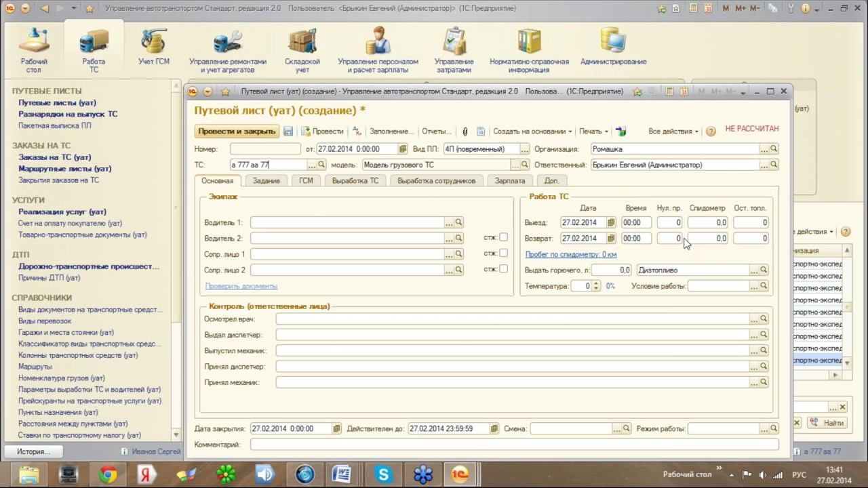Open the Печать dropdown menu
This screenshot has width=868, height=488.
coord(593,131)
